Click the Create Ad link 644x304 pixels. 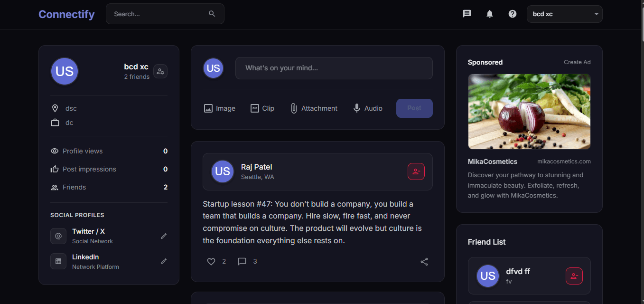coord(577,62)
